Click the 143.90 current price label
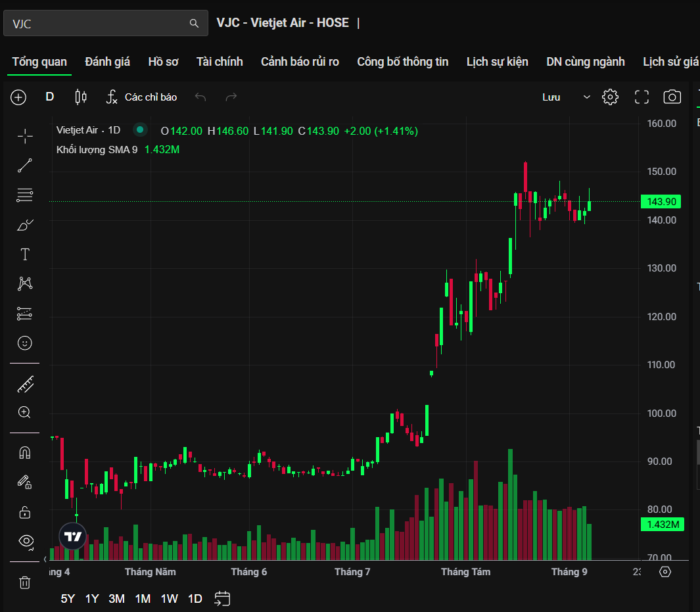The height and width of the screenshot is (612, 700). (x=661, y=202)
